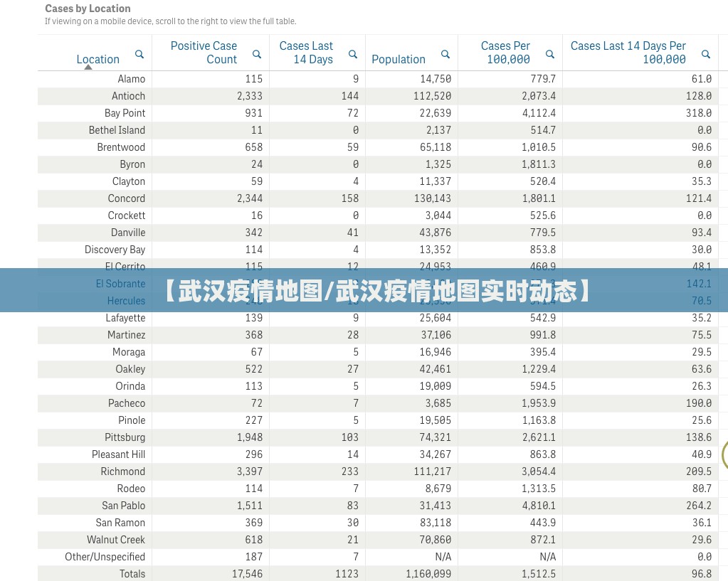Click Pittsburg's last 14 days value 103
Image resolution: width=728 pixels, height=581 pixels.
[x=349, y=437]
